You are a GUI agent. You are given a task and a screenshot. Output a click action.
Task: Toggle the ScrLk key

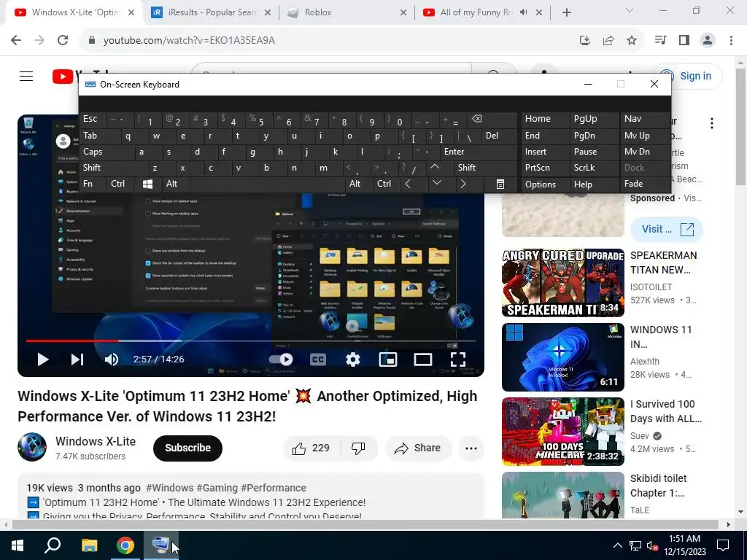(x=594, y=168)
